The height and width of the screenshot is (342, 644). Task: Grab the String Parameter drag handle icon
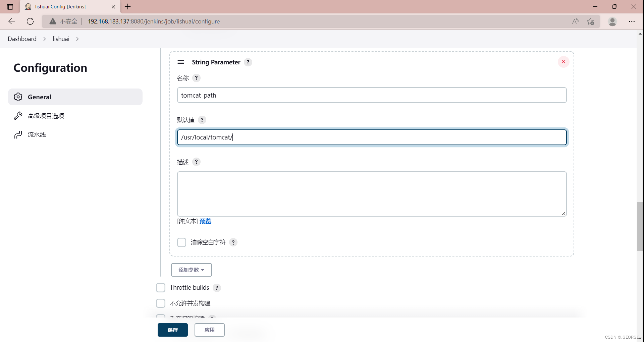(181, 62)
